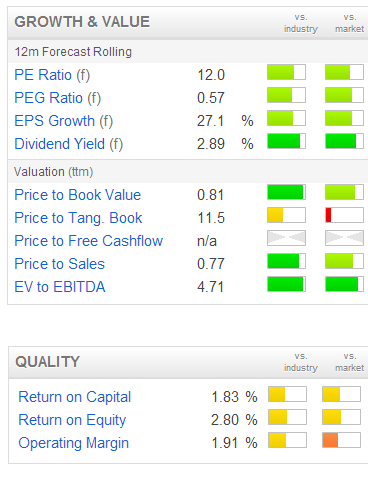Click Price to Free Cashflow greyed market indicator
Screen dimensions: 368x477
click(x=344, y=238)
